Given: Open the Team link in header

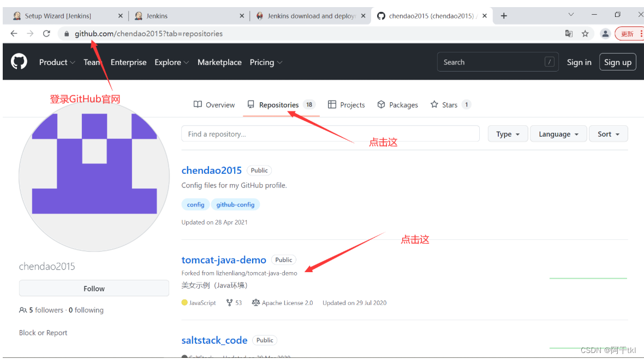Looking at the screenshot, I should 92,62.
